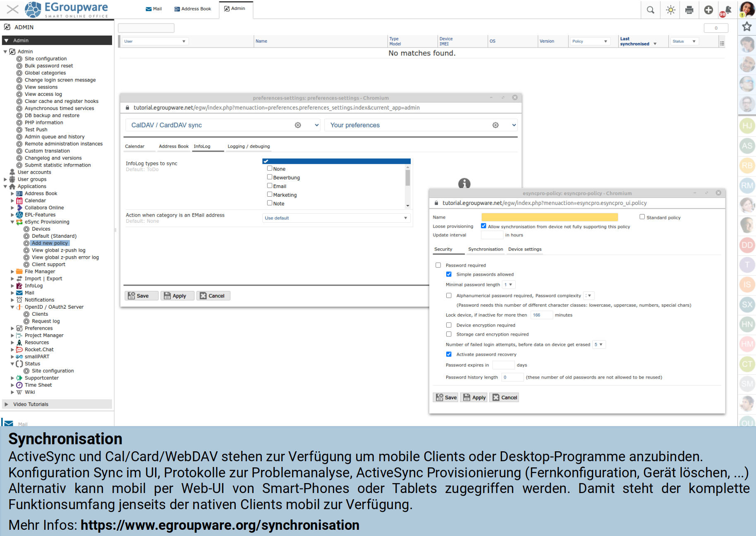Click Apply in the preferences dialog
Screen dimensions: 756x536
tap(177, 296)
